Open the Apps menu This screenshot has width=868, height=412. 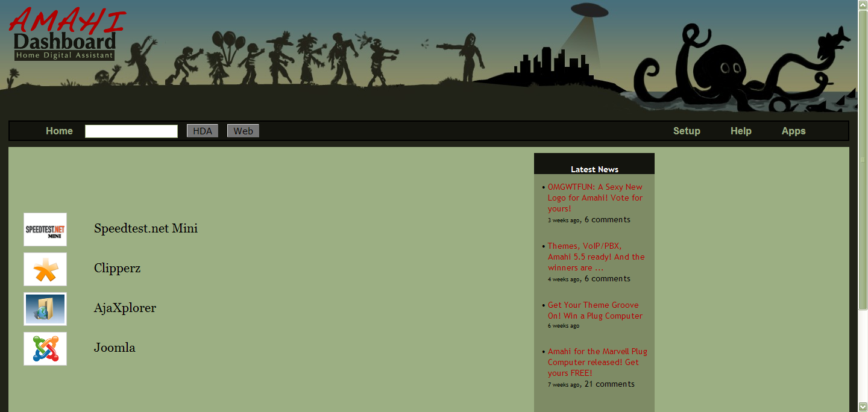pyautogui.click(x=793, y=131)
